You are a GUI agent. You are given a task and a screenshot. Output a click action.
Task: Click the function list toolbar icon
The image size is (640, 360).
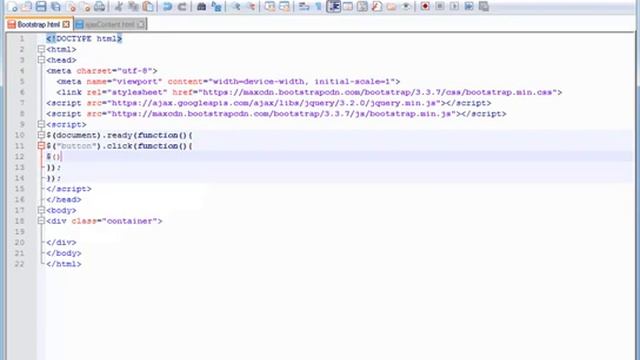click(377, 6)
